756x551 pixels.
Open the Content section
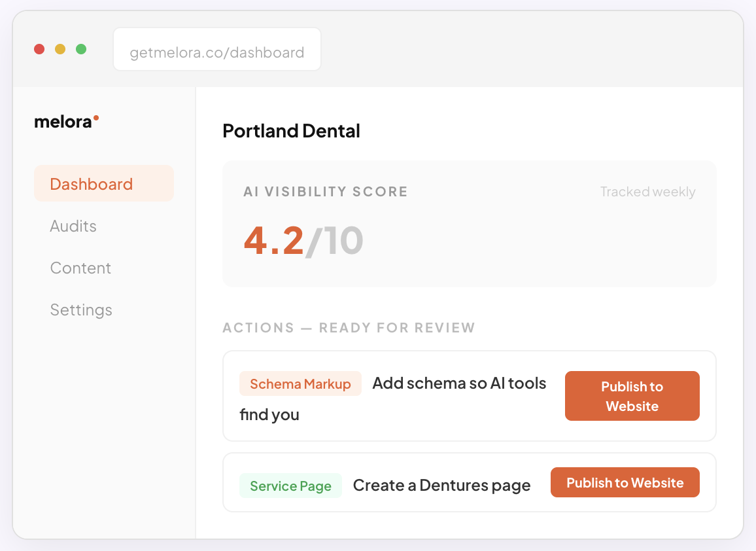[80, 268]
